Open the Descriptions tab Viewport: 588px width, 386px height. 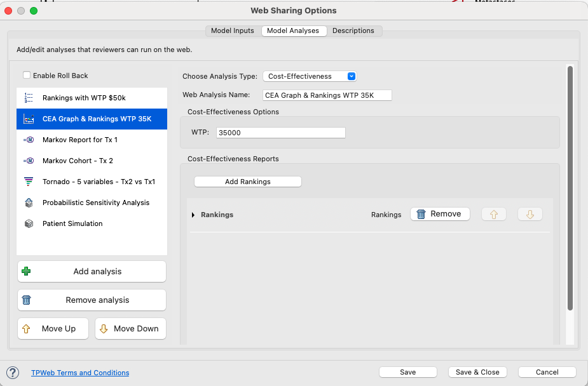[353, 30]
